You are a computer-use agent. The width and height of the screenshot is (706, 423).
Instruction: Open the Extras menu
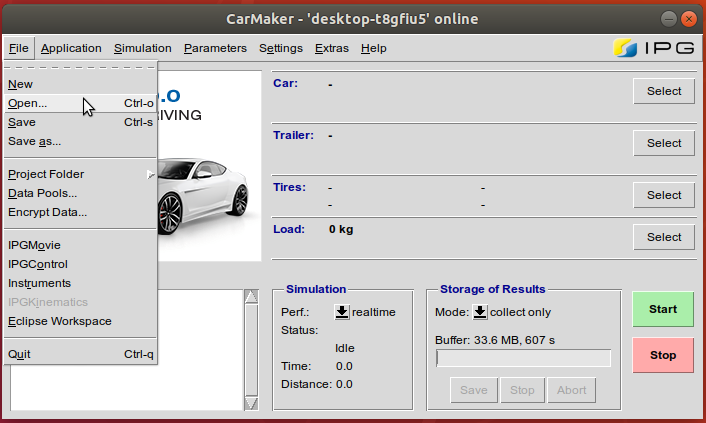click(x=331, y=48)
